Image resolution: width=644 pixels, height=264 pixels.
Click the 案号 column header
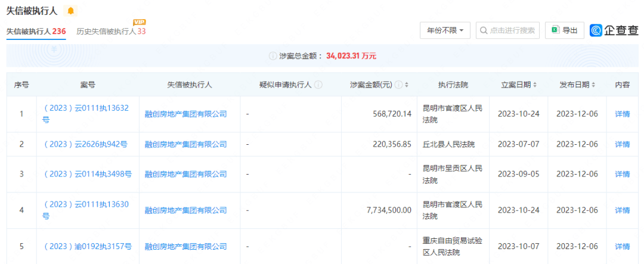[88, 85]
